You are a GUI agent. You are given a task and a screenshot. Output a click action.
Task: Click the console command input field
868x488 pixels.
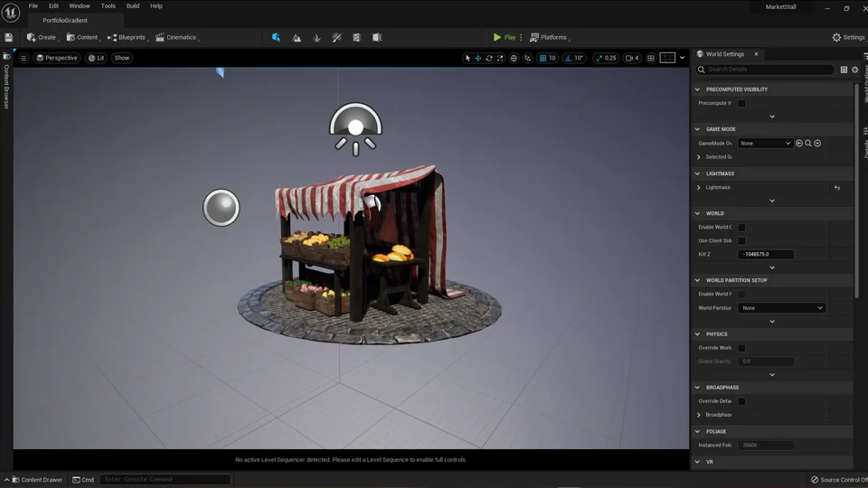point(165,480)
